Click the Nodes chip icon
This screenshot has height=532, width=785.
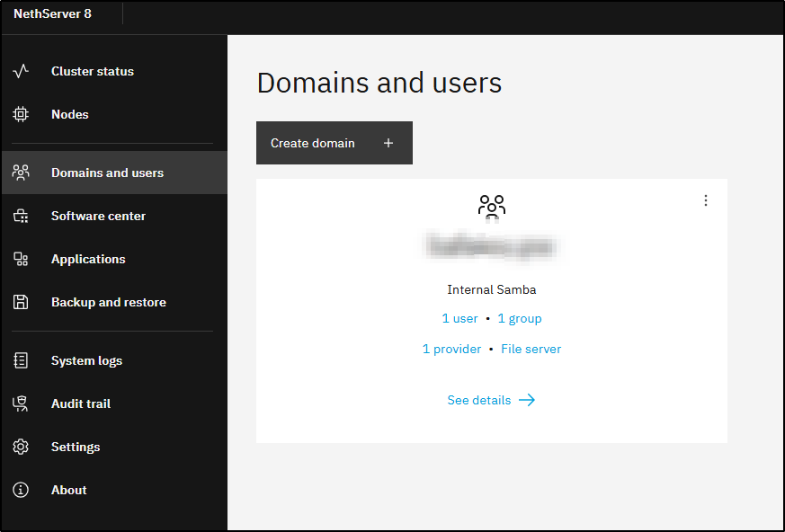click(x=21, y=114)
